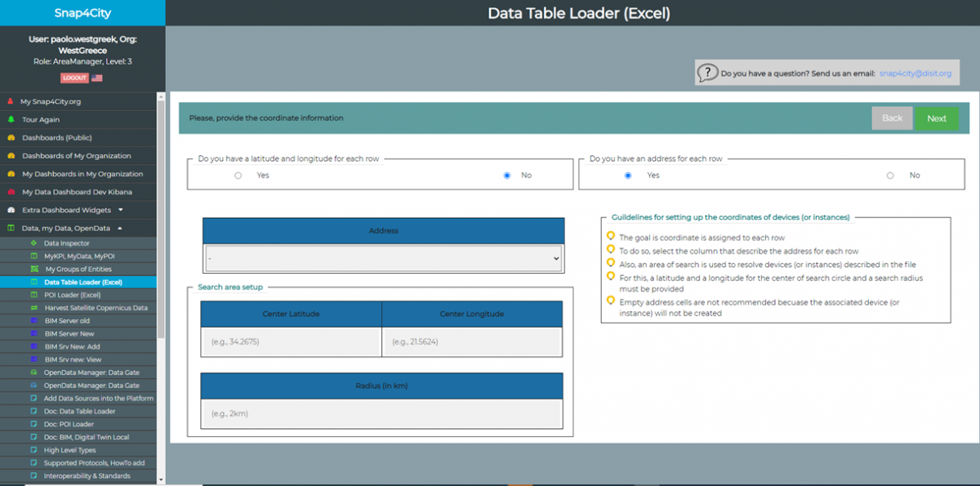Select No for address for each row

coord(890,176)
